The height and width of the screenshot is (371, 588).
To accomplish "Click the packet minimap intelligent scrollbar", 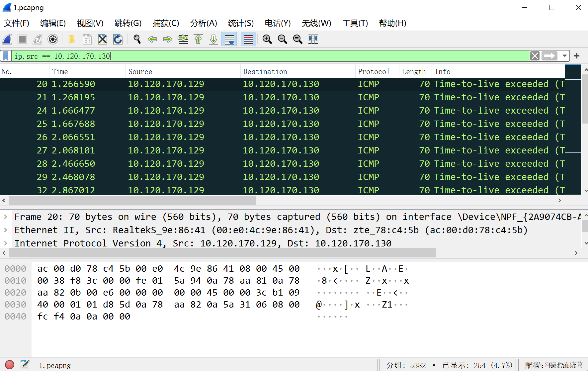I will (x=573, y=130).
